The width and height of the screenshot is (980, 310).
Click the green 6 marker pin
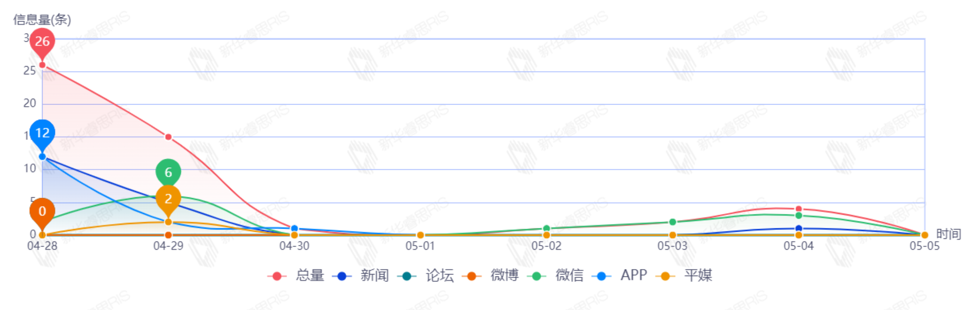click(168, 172)
